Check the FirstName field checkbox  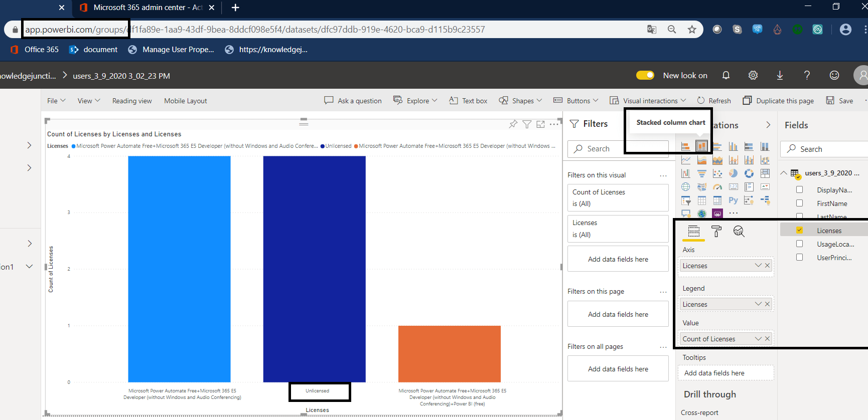point(799,203)
